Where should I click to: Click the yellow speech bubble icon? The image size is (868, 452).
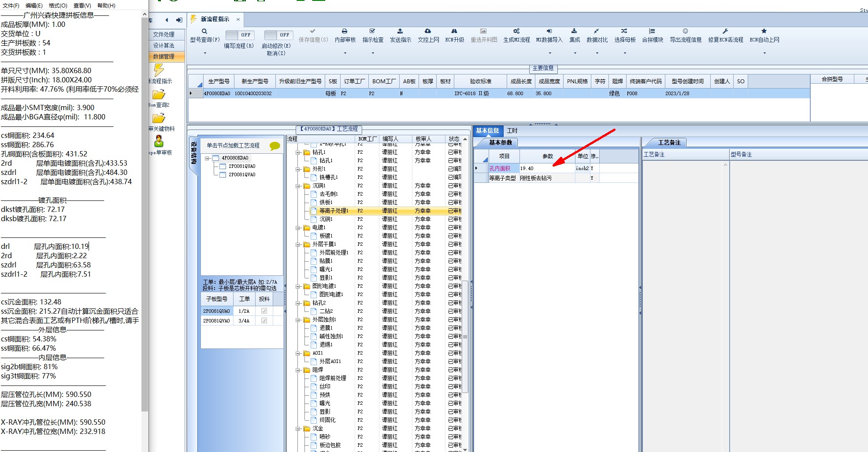(274, 146)
